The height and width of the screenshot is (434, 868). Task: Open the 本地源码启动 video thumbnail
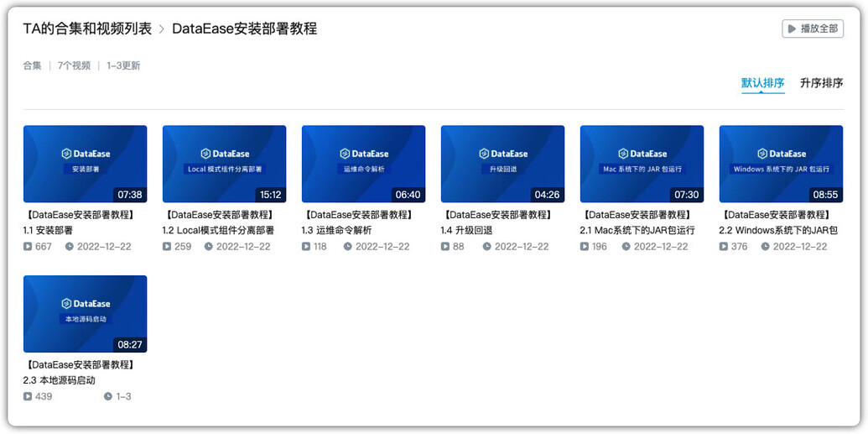click(86, 314)
